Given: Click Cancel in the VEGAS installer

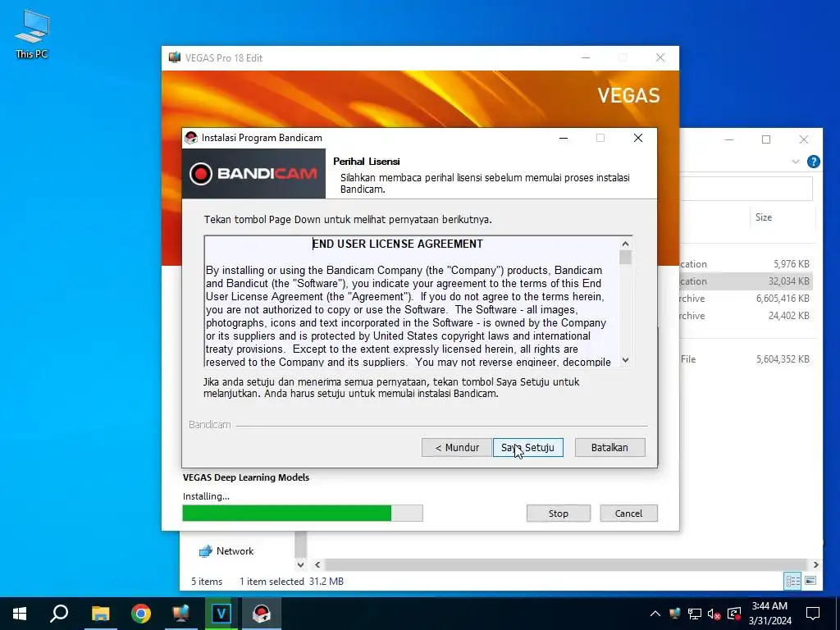Looking at the screenshot, I should tap(628, 514).
